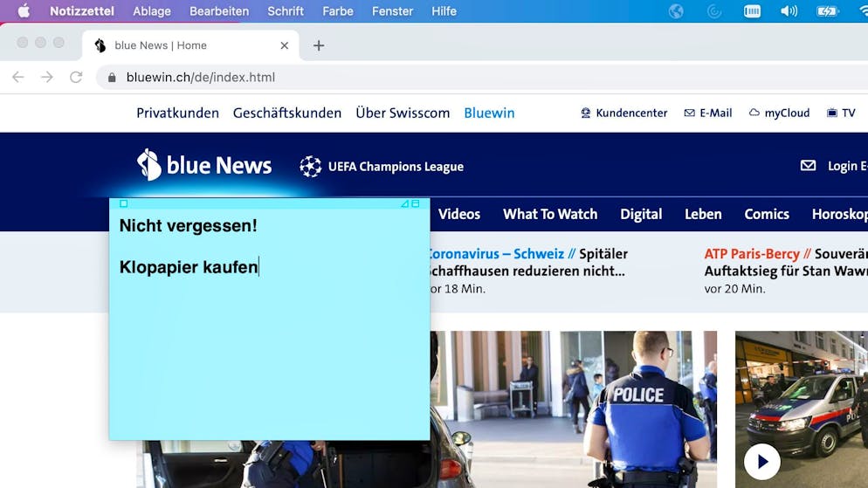Open the Apple menu
This screenshot has width=868, height=488.
pyautogui.click(x=24, y=11)
